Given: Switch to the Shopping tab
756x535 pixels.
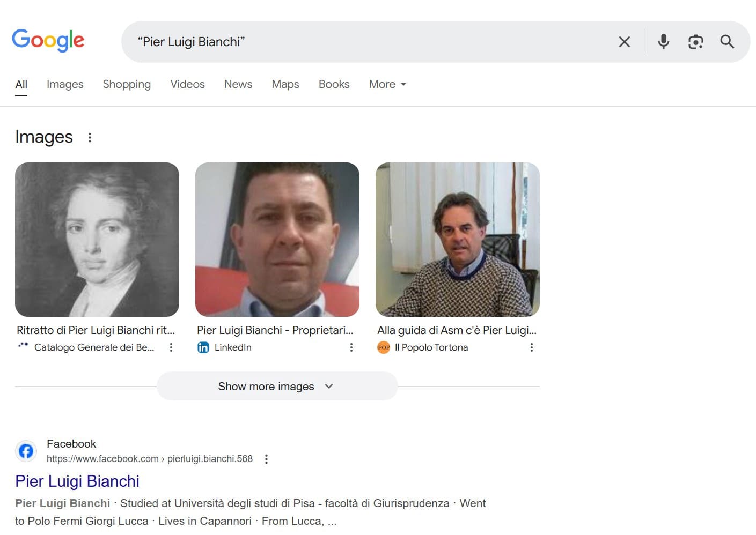Looking at the screenshot, I should point(127,84).
